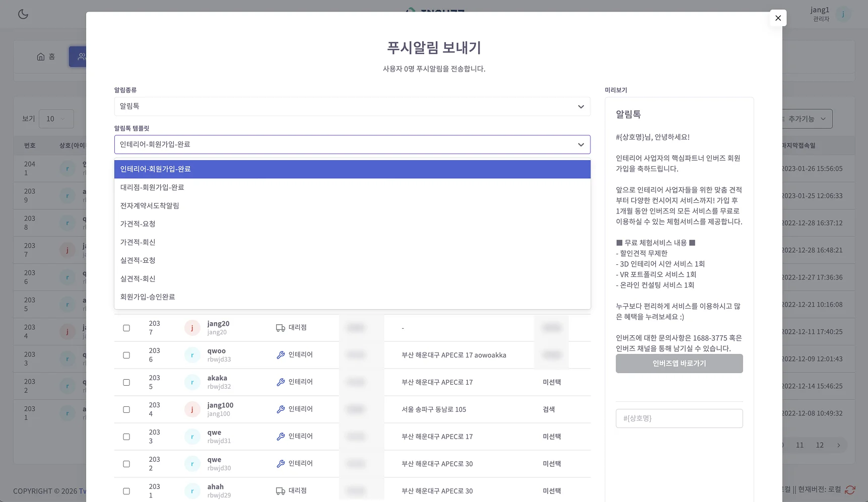Choose 인테리어-회원가입-완료 template option
The height and width of the screenshot is (502, 868).
coord(352,169)
